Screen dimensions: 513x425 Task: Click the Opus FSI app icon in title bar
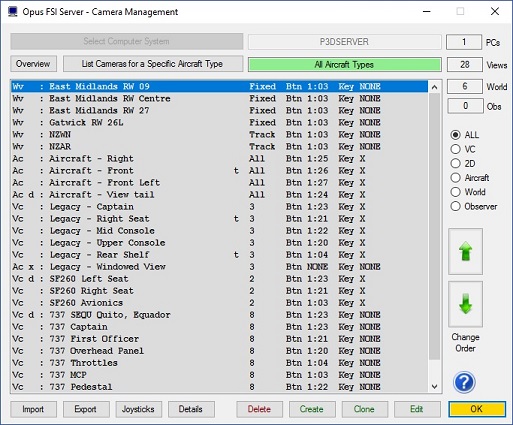[13, 12]
